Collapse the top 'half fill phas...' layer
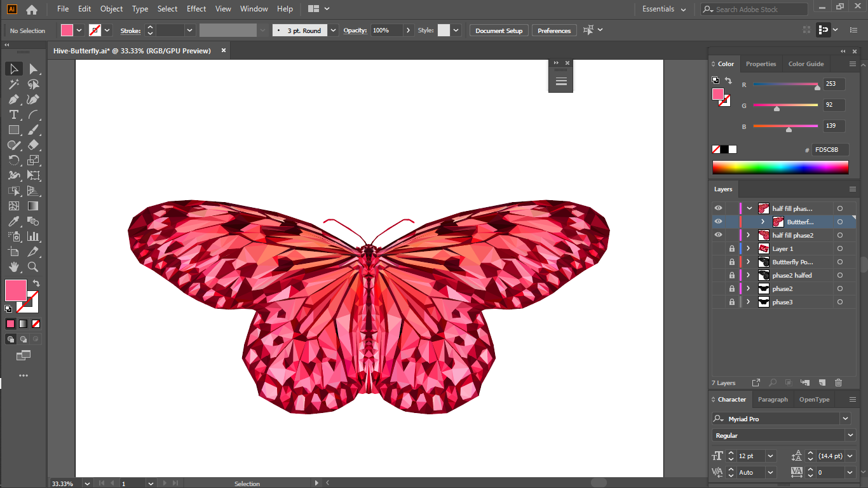 point(749,208)
